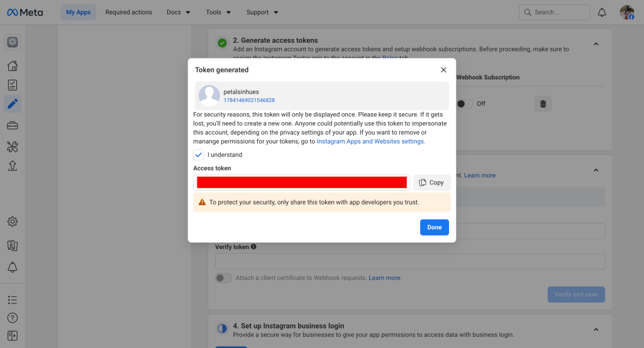The width and height of the screenshot is (644, 348).
Task: Click the Verify token input field
Action: click(409, 261)
